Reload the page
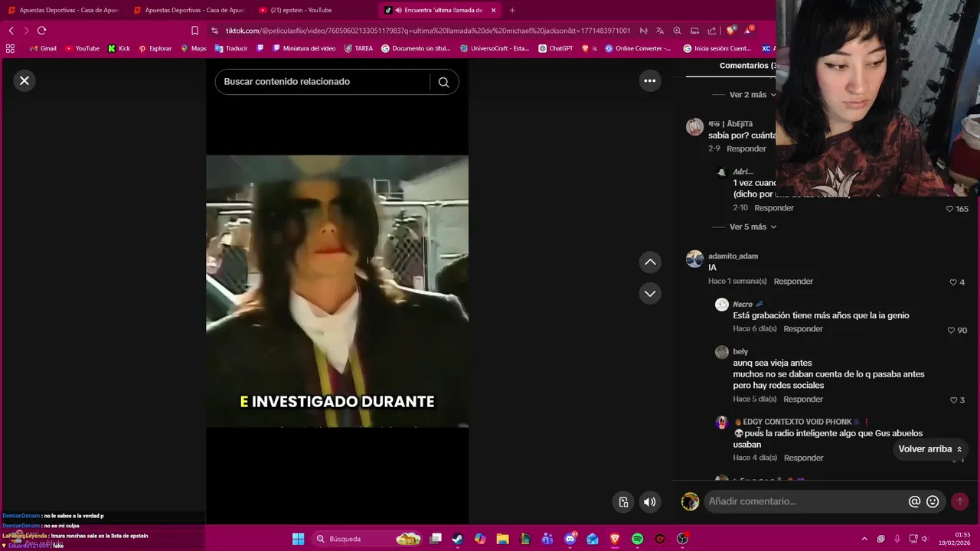The width and height of the screenshot is (980, 551). (41, 31)
